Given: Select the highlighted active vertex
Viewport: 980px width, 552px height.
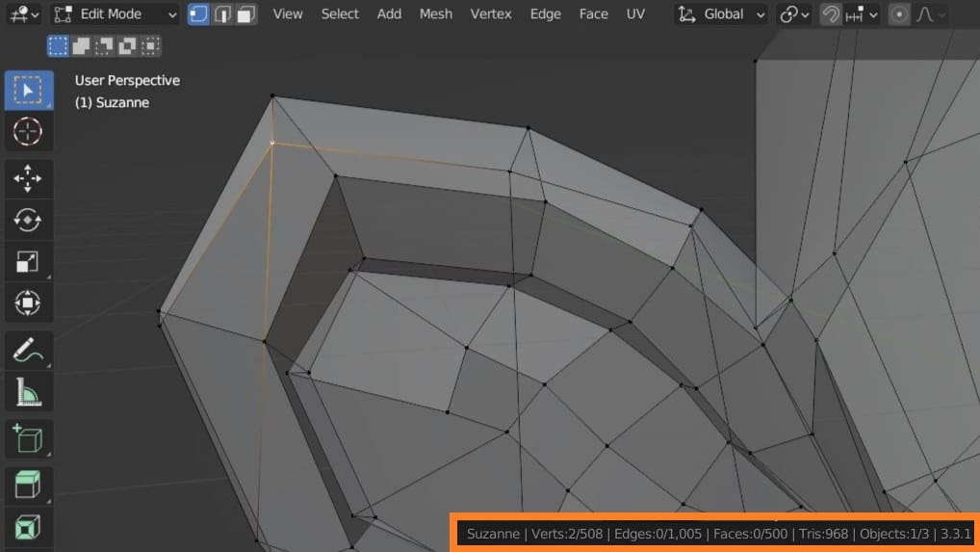Looking at the screenshot, I should pos(271,143).
